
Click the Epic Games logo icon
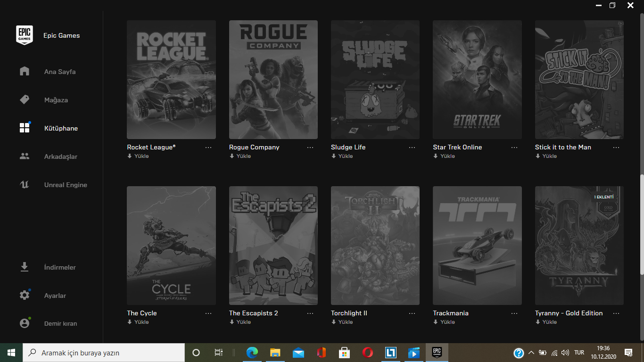25,35
